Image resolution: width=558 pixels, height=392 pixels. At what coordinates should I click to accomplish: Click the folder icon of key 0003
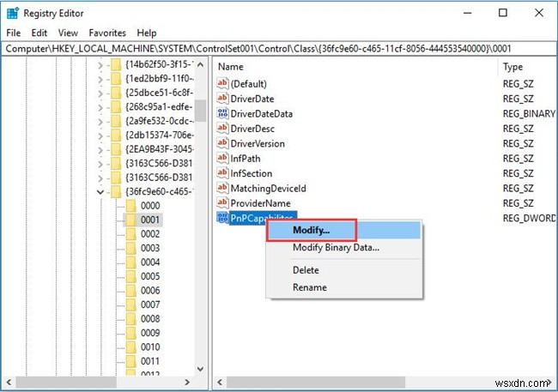tap(131, 248)
